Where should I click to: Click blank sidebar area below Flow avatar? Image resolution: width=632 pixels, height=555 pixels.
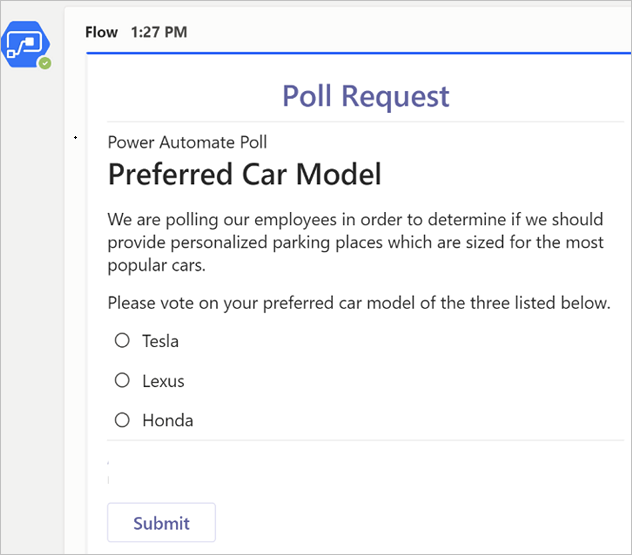[30, 300]
